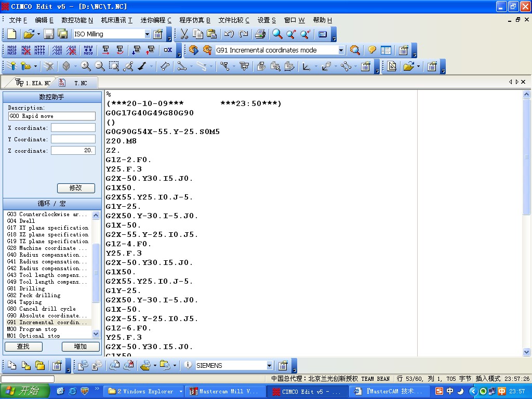
Task: Paste from clipboard icon
Action: [x=212, y=34]
